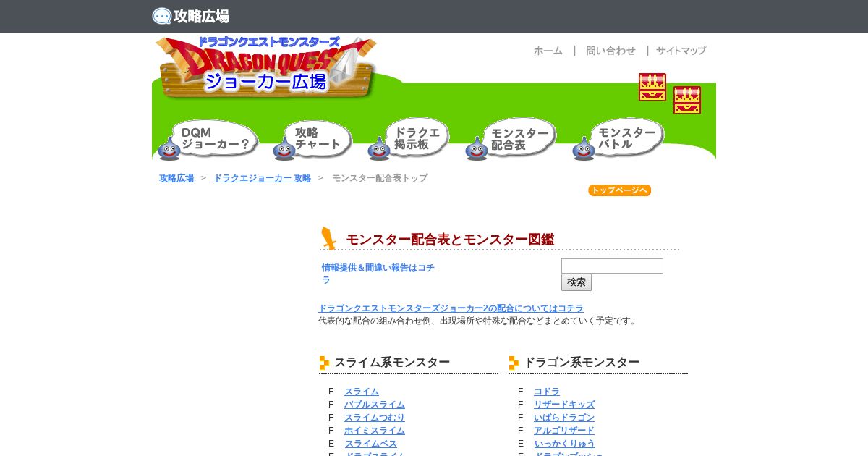The height and width of the screenshot is (456, 868).
Task: Focus the search text field
Action: (612, 266)
